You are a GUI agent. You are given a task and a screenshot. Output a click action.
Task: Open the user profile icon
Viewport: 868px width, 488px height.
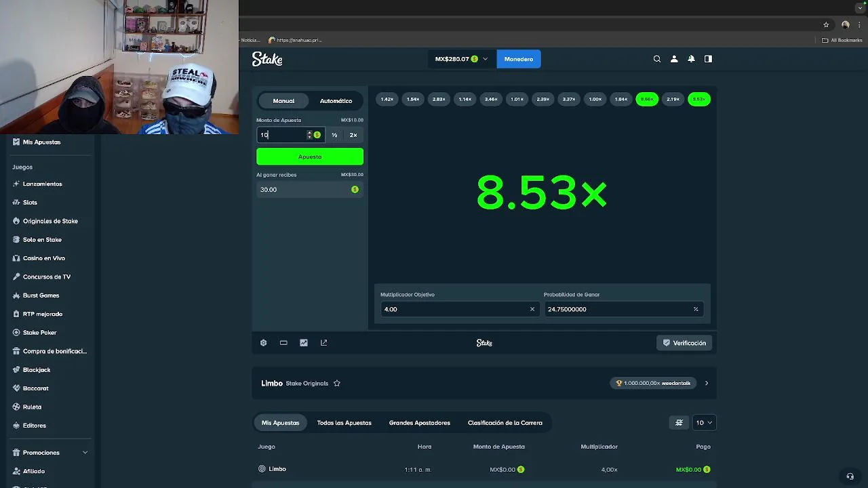coord(674,59)
